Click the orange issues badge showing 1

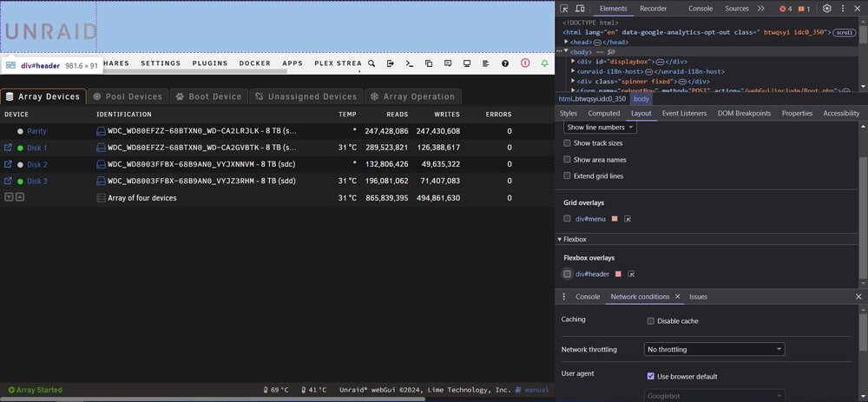tap(804, 9)
